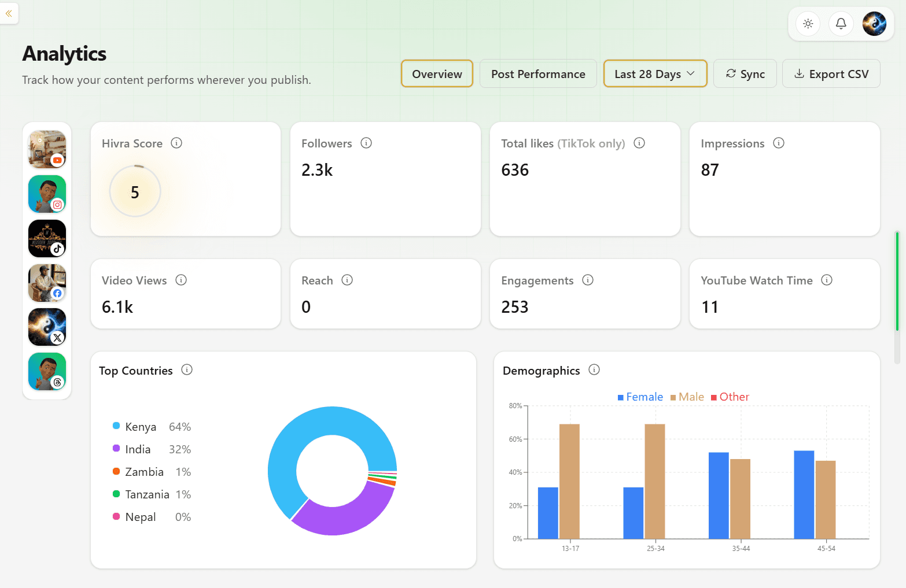906x588 pixels.
Task: Click the Female bar for age 35-44
Action: pos(719,495)
